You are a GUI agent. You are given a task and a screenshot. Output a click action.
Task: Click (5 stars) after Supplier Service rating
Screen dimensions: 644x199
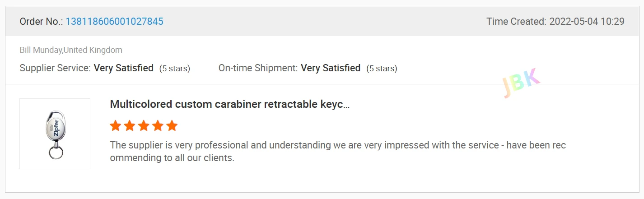click(174, 69)
